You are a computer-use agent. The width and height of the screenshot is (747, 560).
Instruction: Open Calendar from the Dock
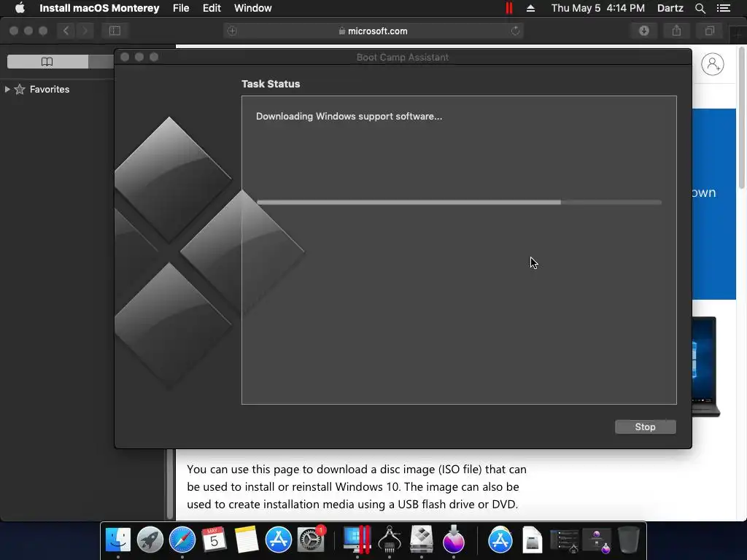tap(214, 540)
